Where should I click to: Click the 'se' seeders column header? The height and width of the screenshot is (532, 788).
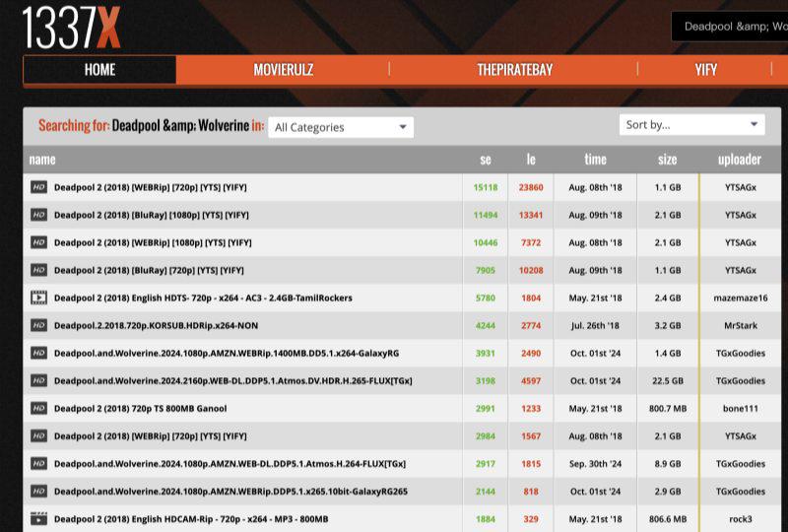486,160
